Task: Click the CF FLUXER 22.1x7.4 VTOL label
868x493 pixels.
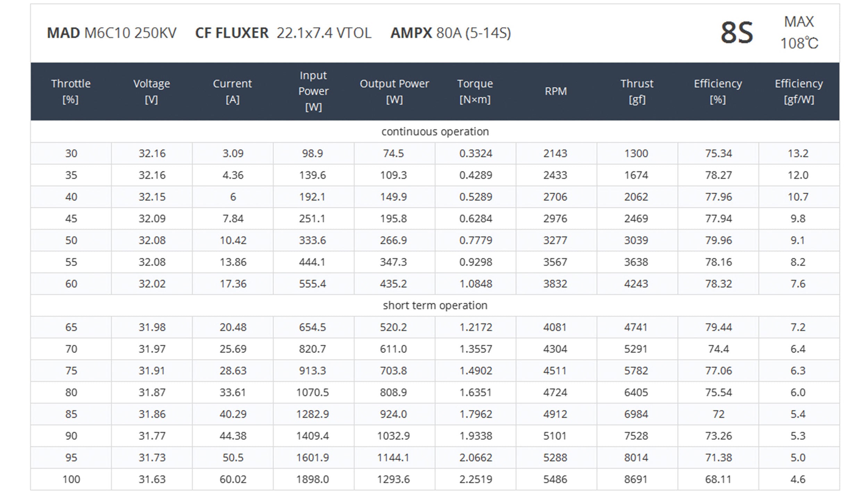Action: (283, 33)
